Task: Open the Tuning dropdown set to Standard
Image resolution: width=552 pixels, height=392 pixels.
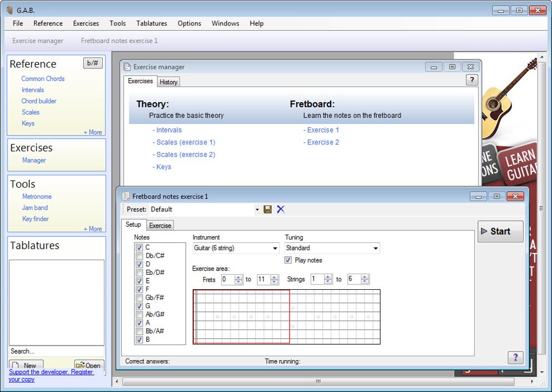Action: pyautogui.click(x=332, y=248)
